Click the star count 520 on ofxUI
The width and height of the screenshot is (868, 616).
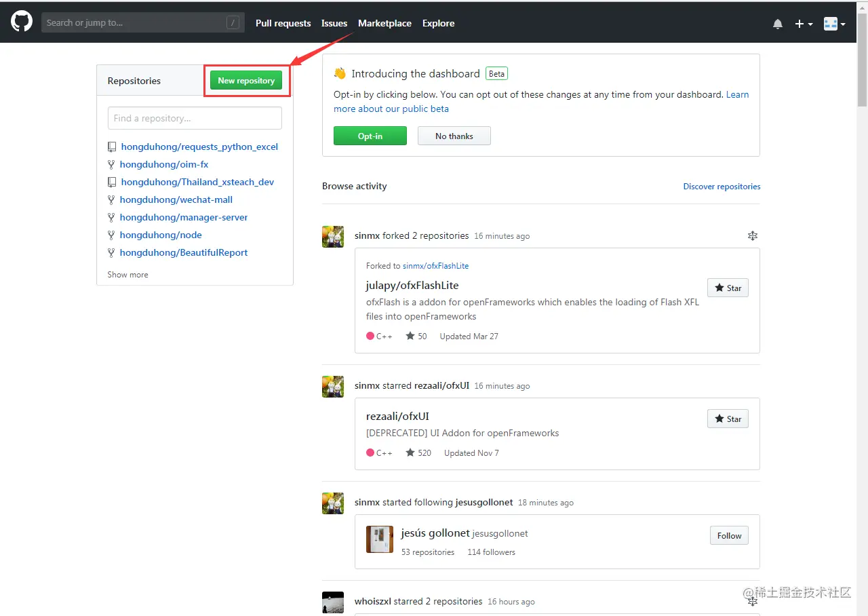click(418, 453)
